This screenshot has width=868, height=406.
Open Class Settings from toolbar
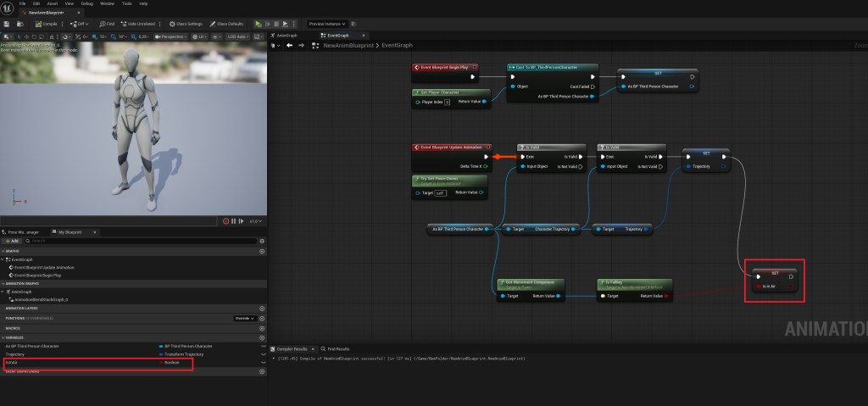tap(187, 24)
